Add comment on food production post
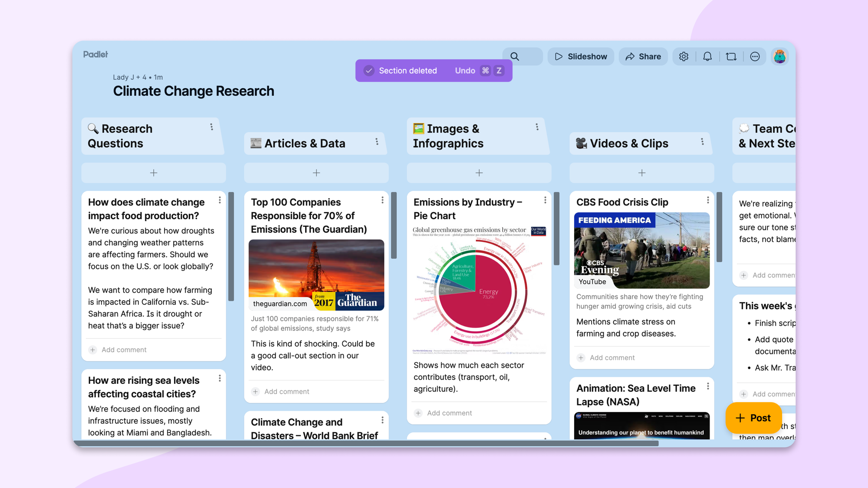 pyautogui.click(x=124, y=350)
